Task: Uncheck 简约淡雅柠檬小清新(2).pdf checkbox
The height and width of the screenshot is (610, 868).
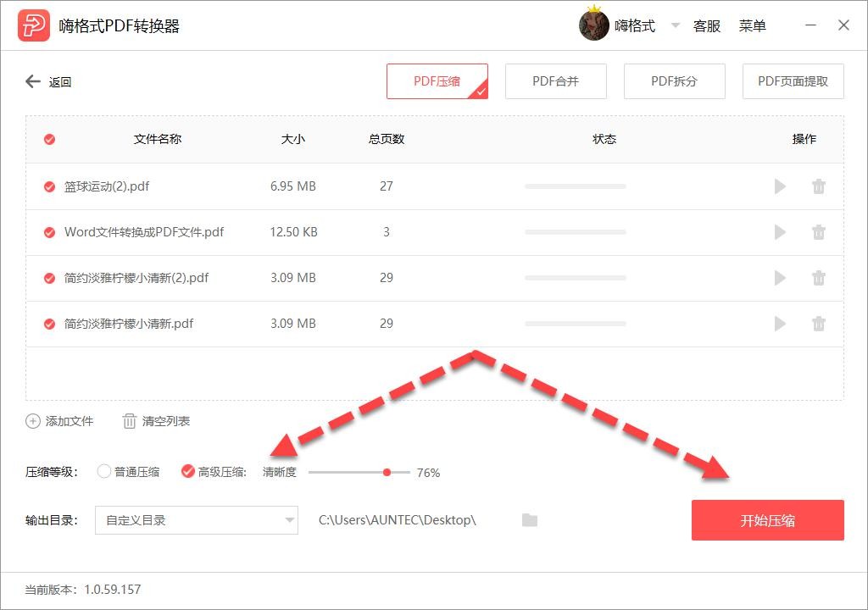Action: click(49, 279)
